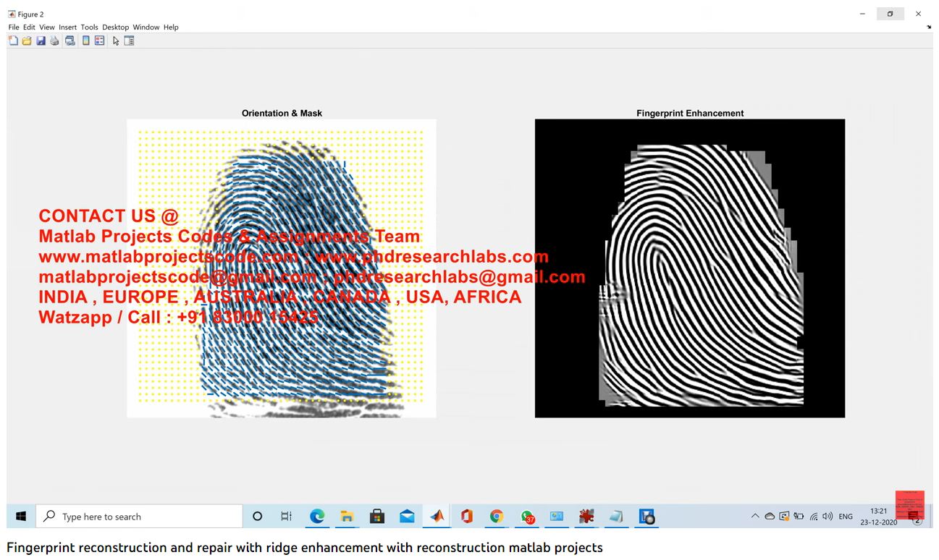Print the figure with the printer icon
The image size is (939, 560).
(x=54, y=41)
